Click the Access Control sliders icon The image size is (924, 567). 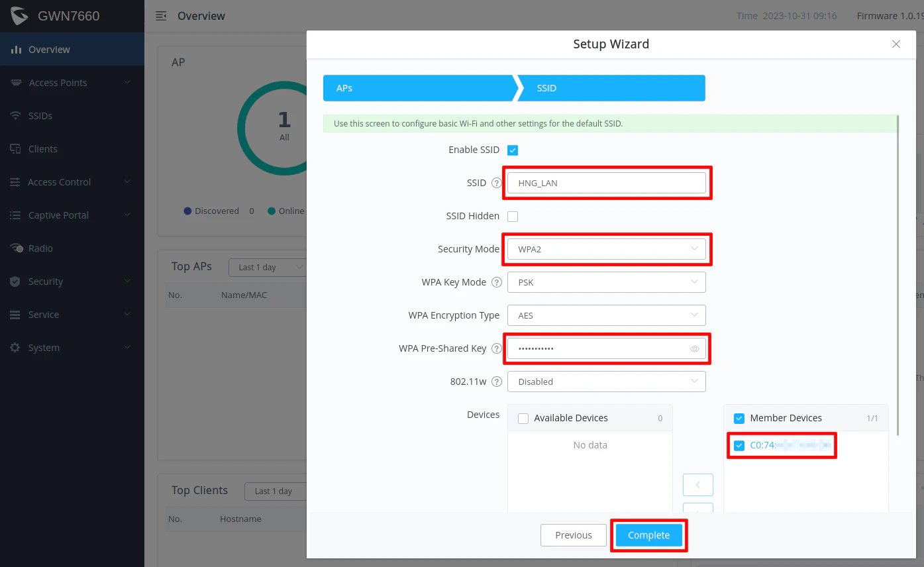[15, 182]
